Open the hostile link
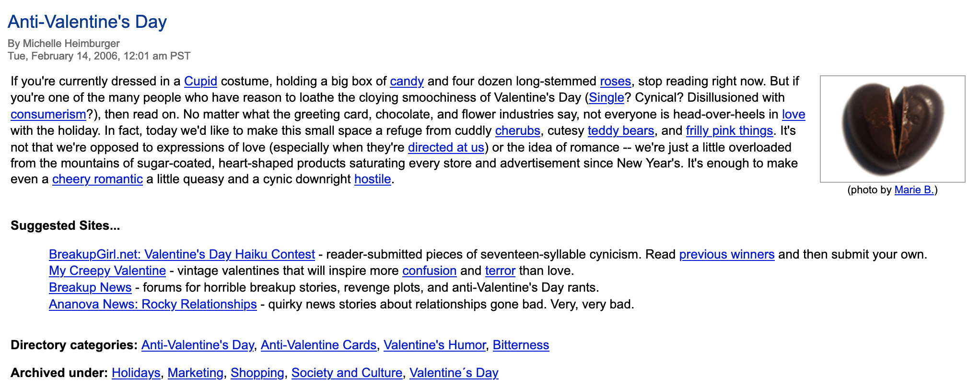Screen dimensions: 980x390 (373, 179)
